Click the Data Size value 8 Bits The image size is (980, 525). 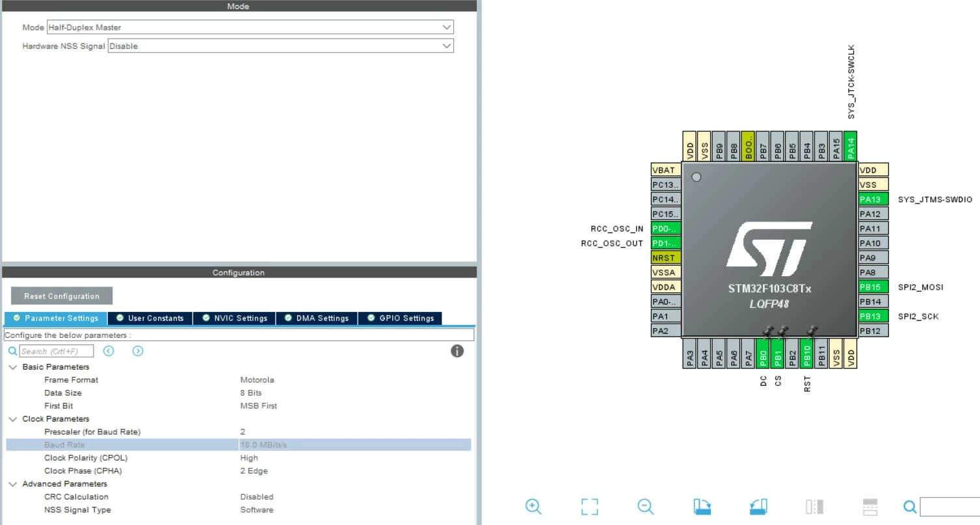point(251,393)
